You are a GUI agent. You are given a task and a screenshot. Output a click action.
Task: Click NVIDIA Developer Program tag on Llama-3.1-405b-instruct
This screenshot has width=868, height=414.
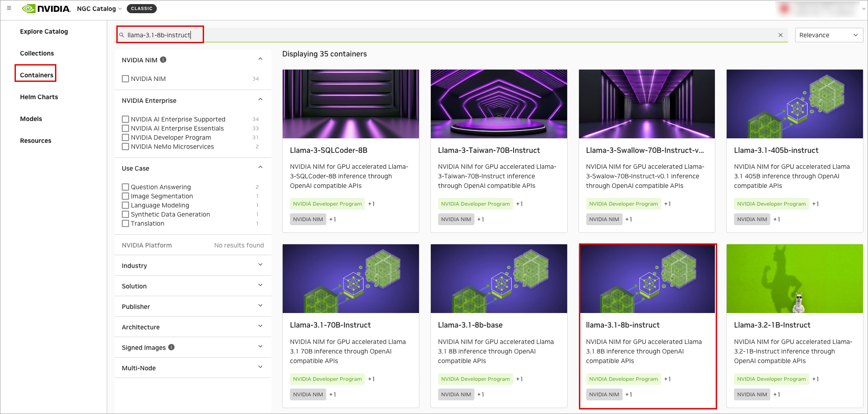point(772,204)
